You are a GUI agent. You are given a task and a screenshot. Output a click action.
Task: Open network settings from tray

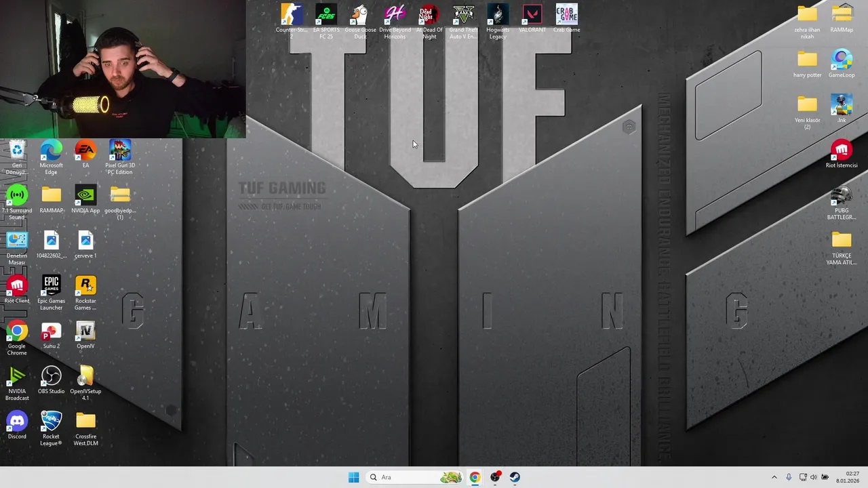click(803, 477)
